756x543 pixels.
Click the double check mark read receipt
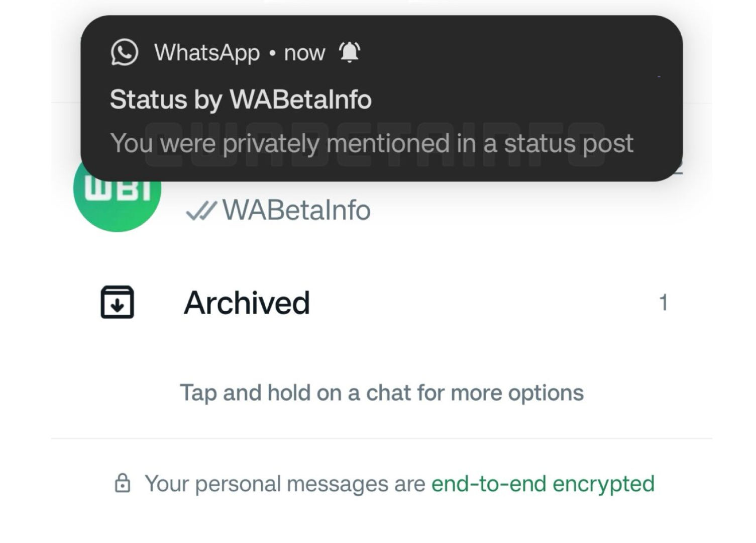point(201,210)
